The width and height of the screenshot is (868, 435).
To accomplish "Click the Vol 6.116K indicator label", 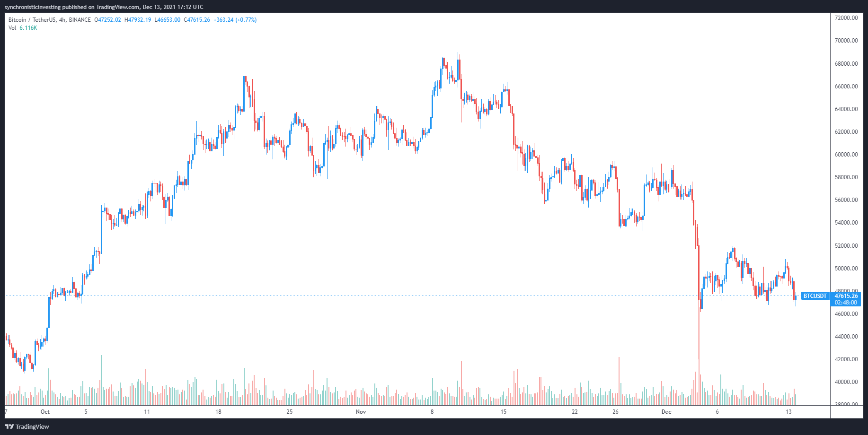I will (23, 28).
